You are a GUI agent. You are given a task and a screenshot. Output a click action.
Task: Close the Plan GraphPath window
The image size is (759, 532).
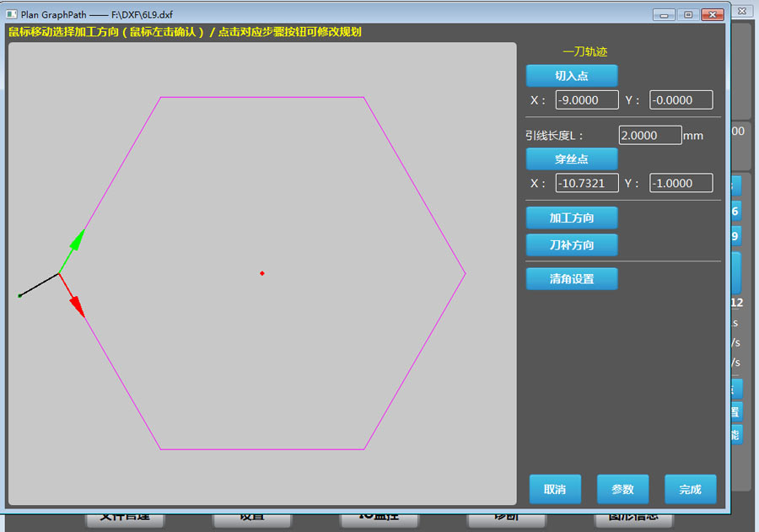[712, 14]
